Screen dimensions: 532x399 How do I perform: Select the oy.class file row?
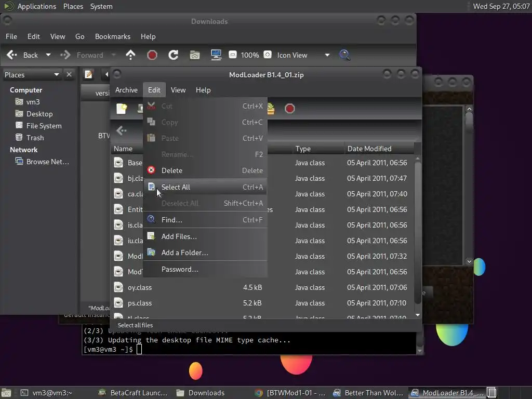pos(262,288)
